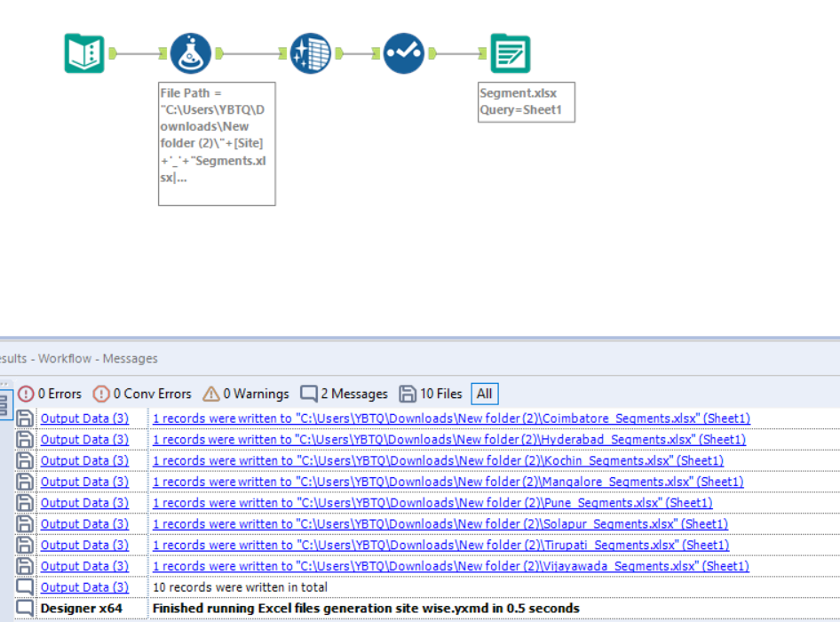Open the Pune_Segments.xlsx file link
Image resolution: width=840 pixels, height=622 pixels.
click(432, 503)
